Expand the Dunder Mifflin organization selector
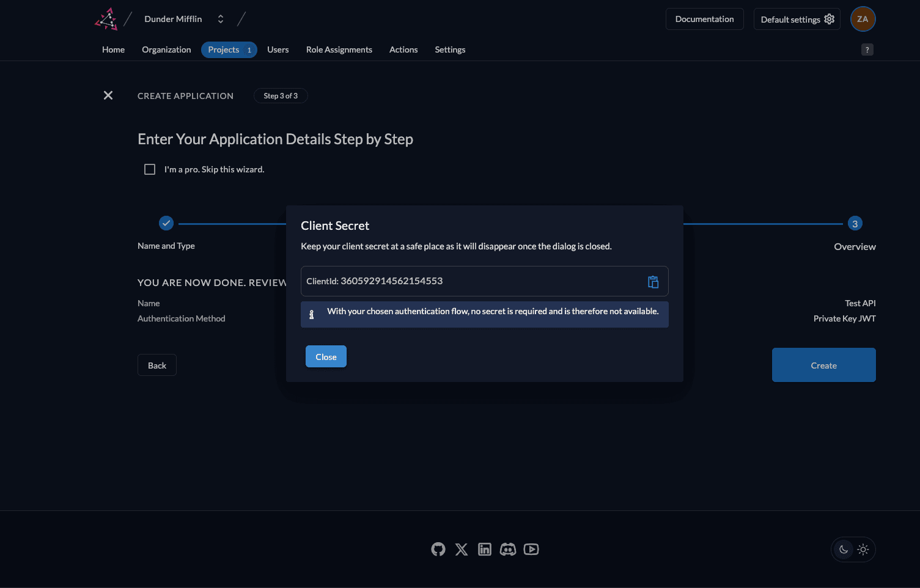 [x=221, y=19]
